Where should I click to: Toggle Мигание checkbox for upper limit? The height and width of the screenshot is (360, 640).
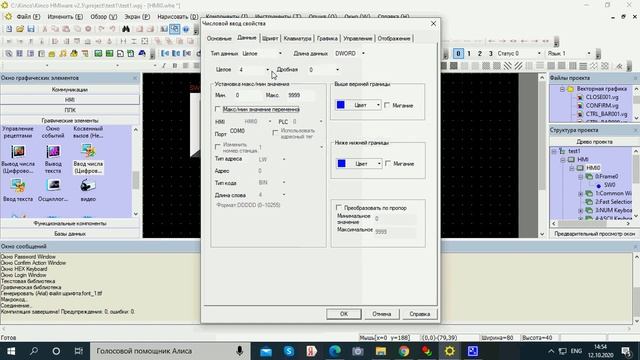[387, 105]
